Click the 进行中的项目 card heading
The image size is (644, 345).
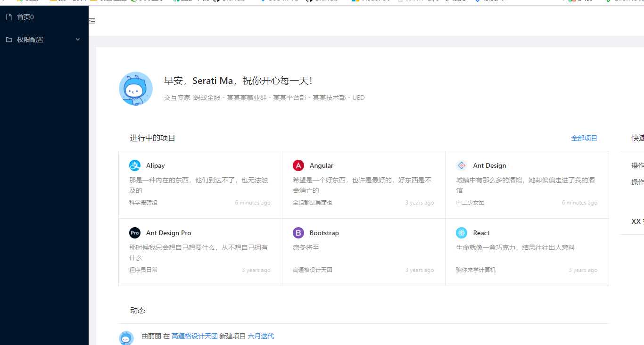(x=153, y=138)
